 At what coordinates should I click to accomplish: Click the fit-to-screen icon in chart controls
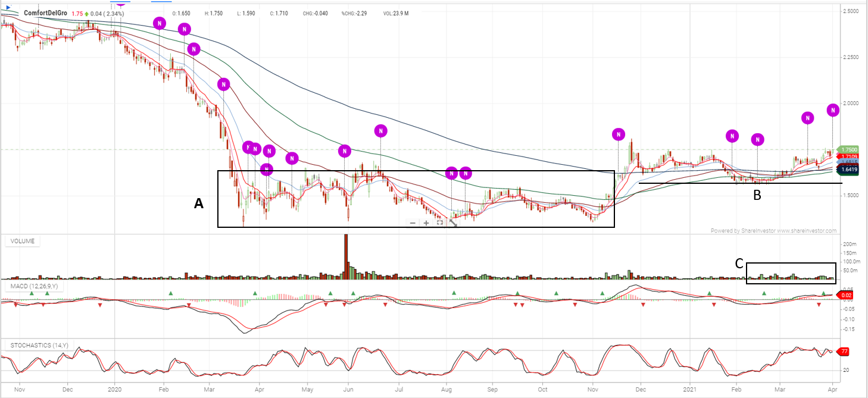(x=439, y=223)
